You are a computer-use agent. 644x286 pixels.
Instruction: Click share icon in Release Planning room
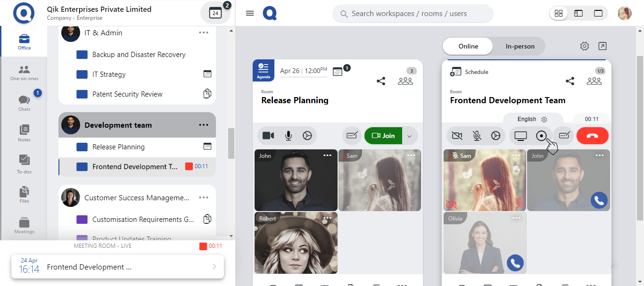tap(381, 81)
